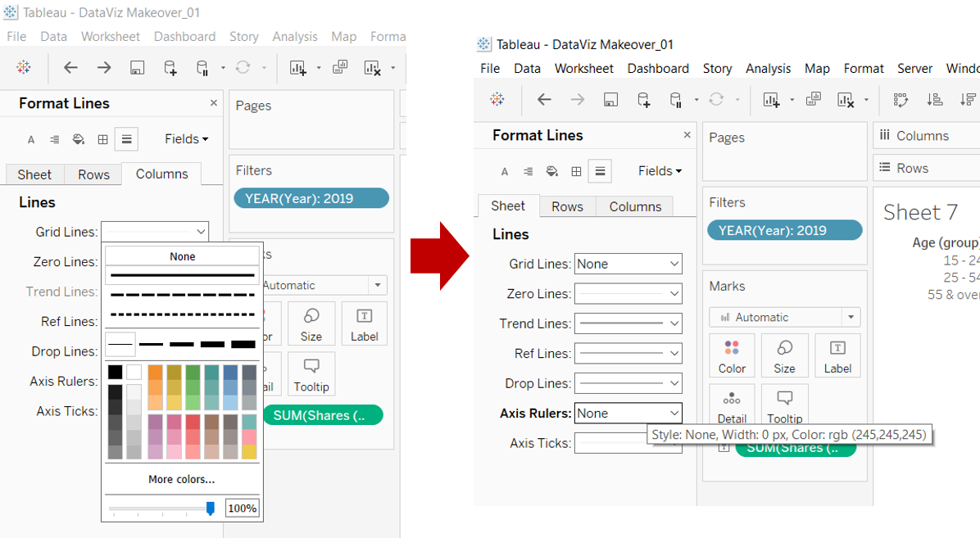The image size is (980, 538).
Task: Switch to Rows tab in left Format panel
Action: (93, 174)
